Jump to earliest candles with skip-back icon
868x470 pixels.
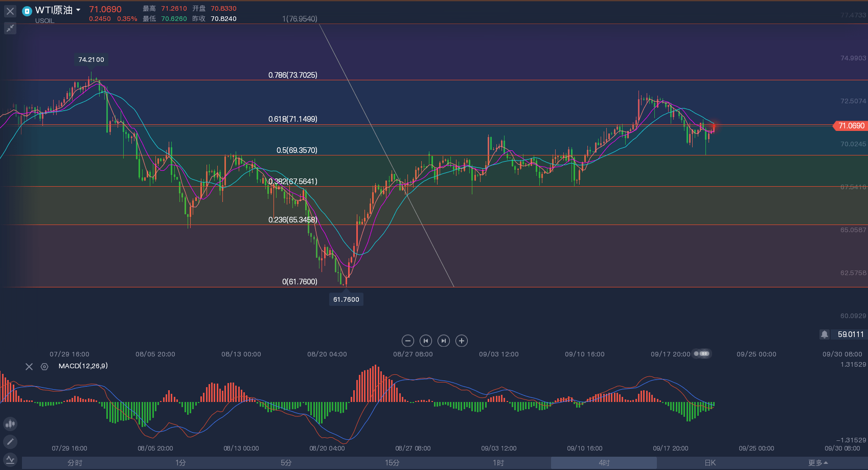(426, 341)
